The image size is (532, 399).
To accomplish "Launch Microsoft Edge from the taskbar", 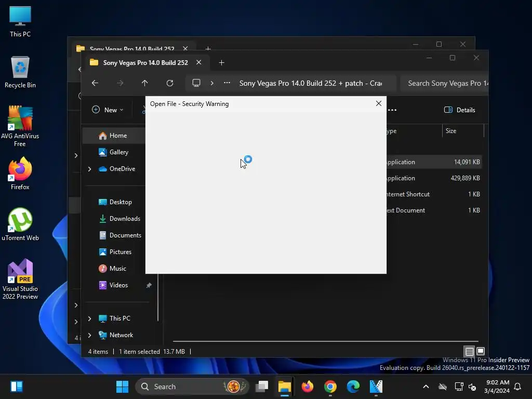I will tap(353, 387).
